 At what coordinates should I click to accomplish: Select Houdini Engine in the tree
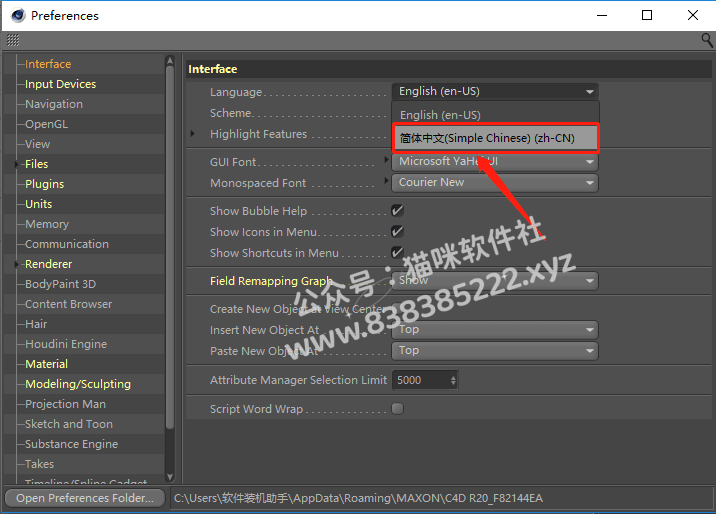coord(66,344)
